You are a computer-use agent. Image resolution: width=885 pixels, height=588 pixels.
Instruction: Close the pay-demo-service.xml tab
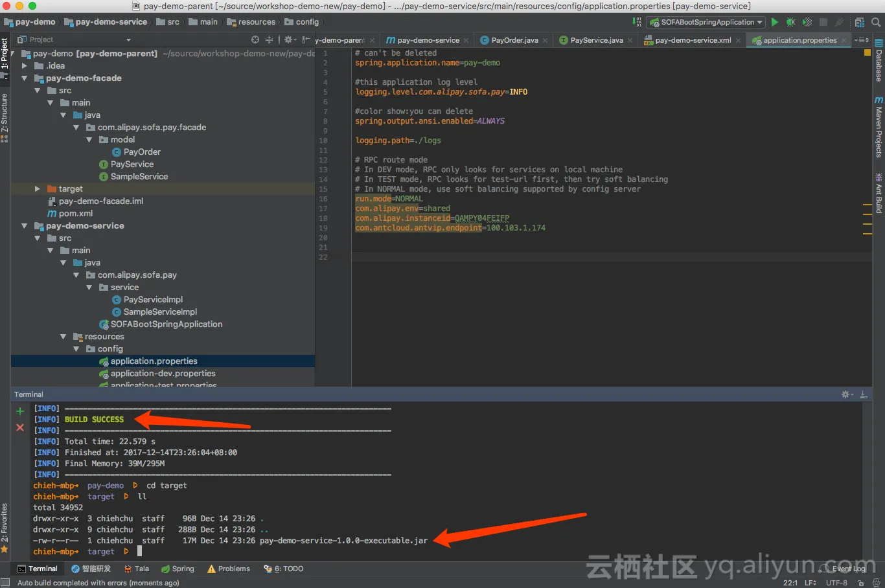pos(738,40)
